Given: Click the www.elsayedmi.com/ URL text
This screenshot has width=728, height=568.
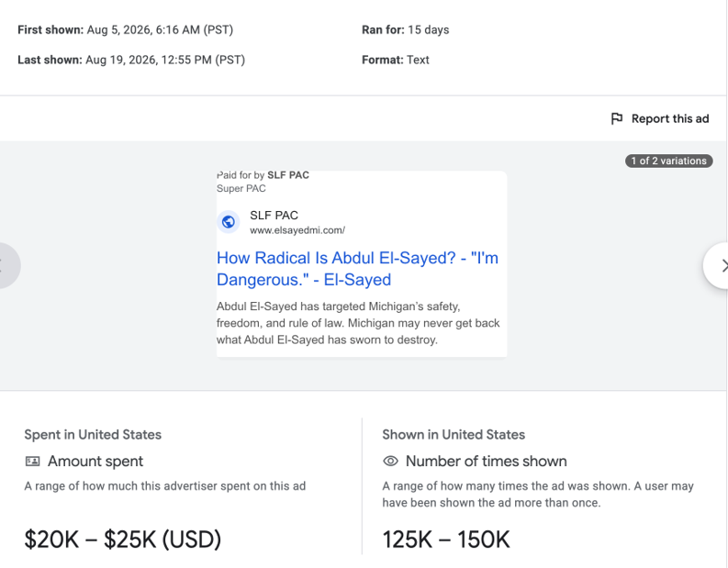Looking at the screenshot, I should click(297, 230).
